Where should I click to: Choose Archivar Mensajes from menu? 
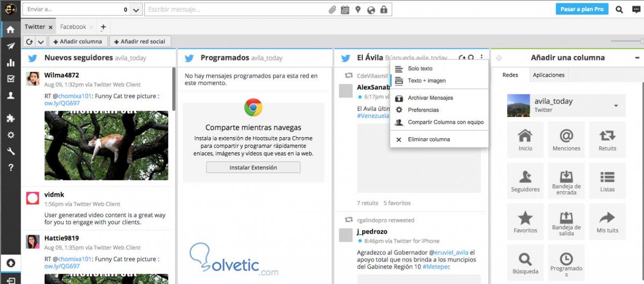point(439,98)
